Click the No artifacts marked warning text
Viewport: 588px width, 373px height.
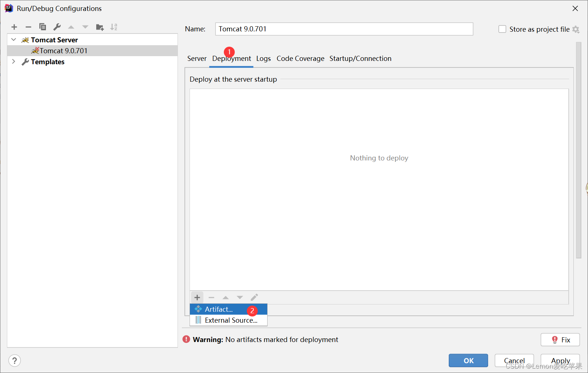[282, 339]
